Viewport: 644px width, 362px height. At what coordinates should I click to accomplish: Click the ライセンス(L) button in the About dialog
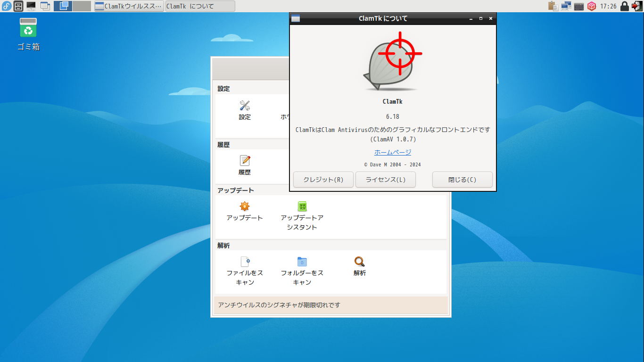pos(386,180)
